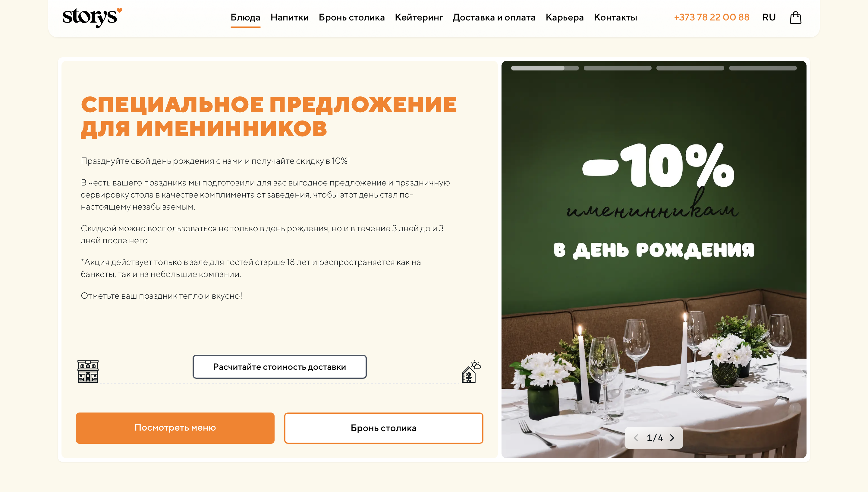Screen dimensions: 868x492
Task: Open the Карьера link
Action: click(x=565, y=17)
